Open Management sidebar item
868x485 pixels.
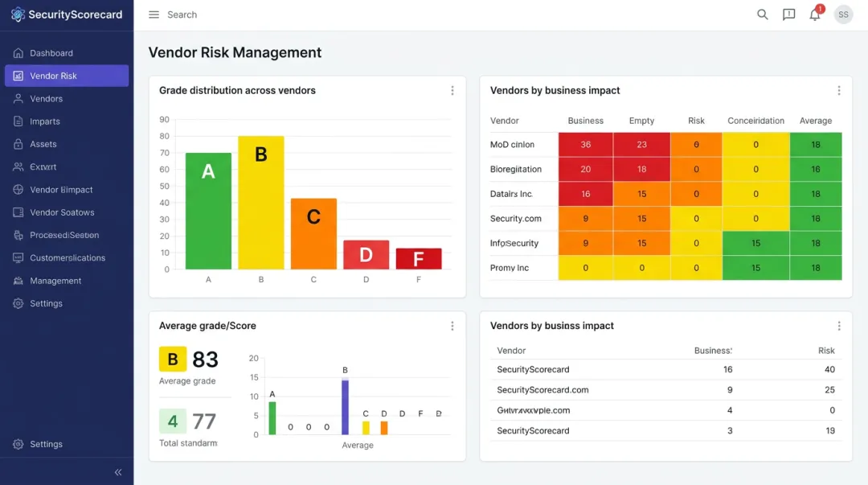[67, 281]
